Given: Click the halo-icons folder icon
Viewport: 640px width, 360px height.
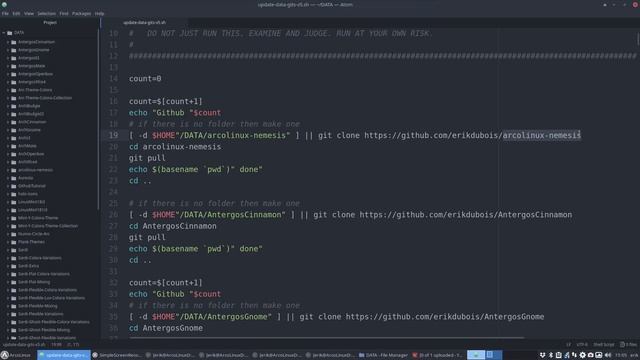Looking at the screenshot, I should pos(13,194).
